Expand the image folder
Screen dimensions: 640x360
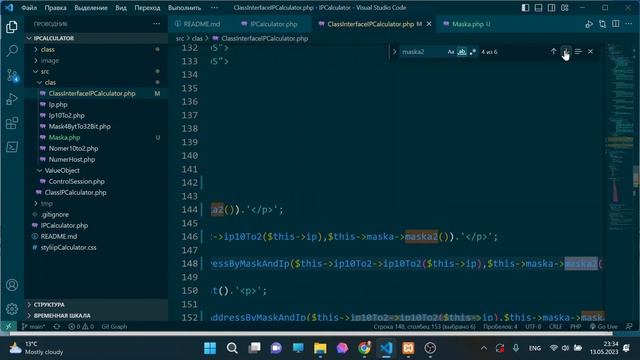(96, 60)
